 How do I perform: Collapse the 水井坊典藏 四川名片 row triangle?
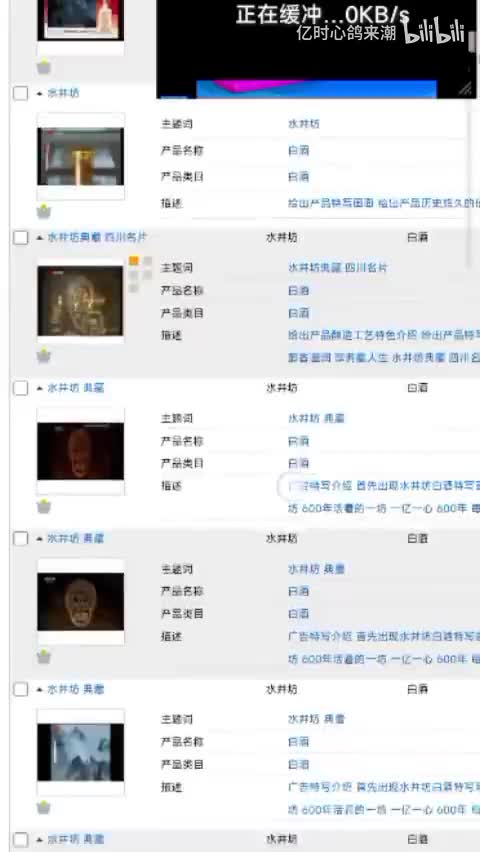pos(40,237)
